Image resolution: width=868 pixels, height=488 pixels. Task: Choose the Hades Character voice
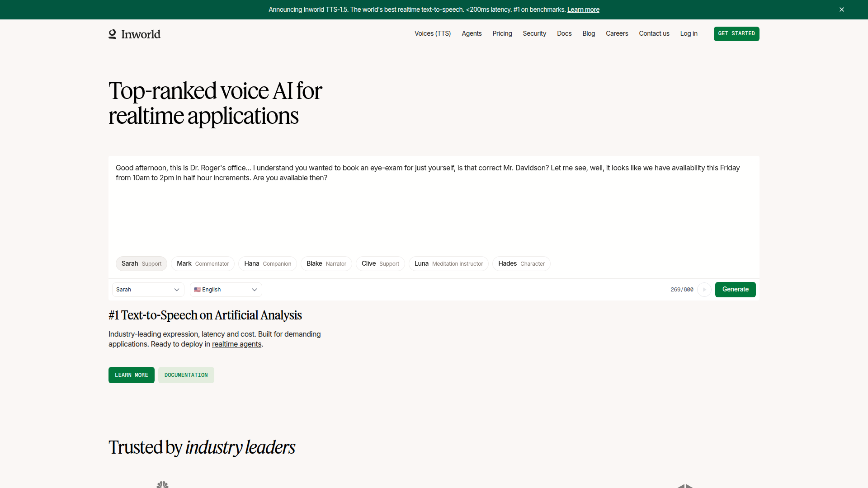(521, 263)
